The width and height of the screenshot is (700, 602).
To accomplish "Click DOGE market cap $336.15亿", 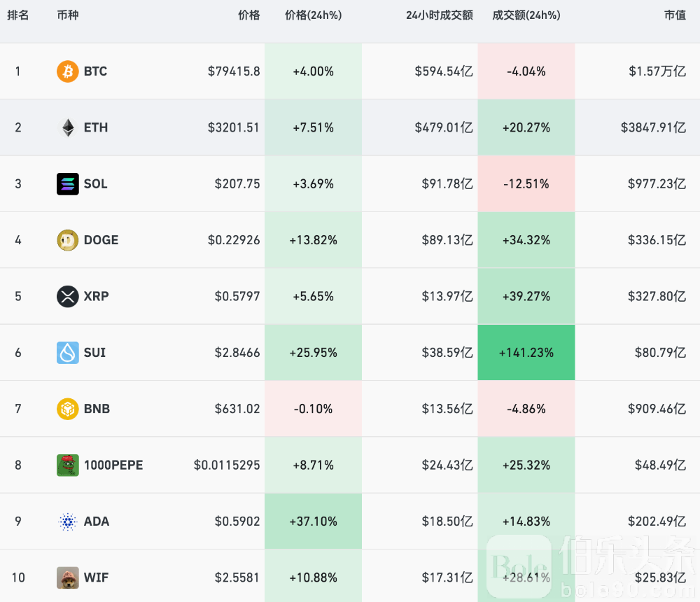I will tap(657, 240).
